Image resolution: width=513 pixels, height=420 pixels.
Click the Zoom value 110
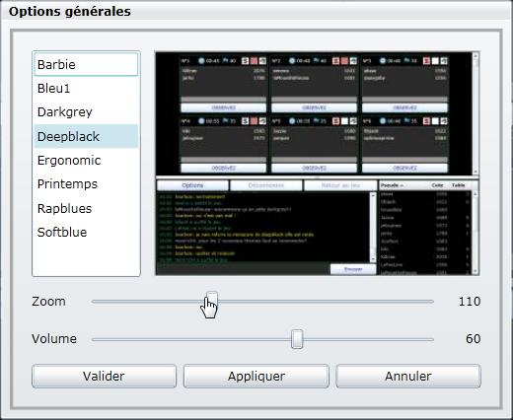click(470, 302)
